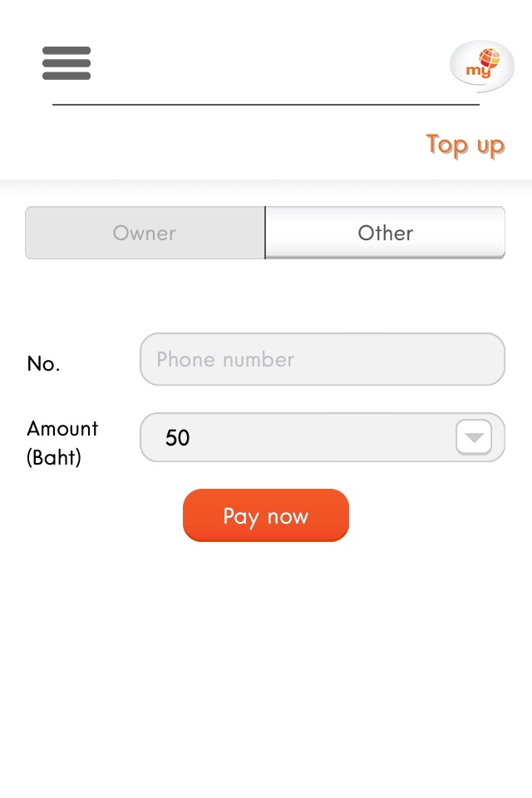The width and height of the screenshot is (532, 798).
Task: Open the Amount dropdown showing 50
Action: (323, 437)
